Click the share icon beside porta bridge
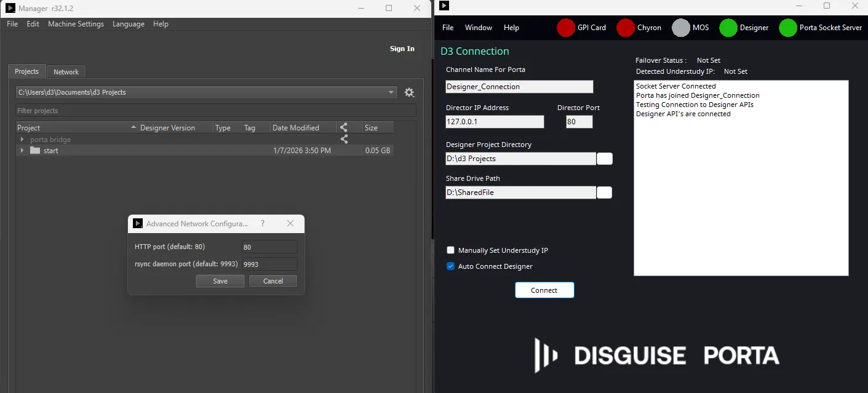This screenshot has height=393, width=868. coord(344,139)
